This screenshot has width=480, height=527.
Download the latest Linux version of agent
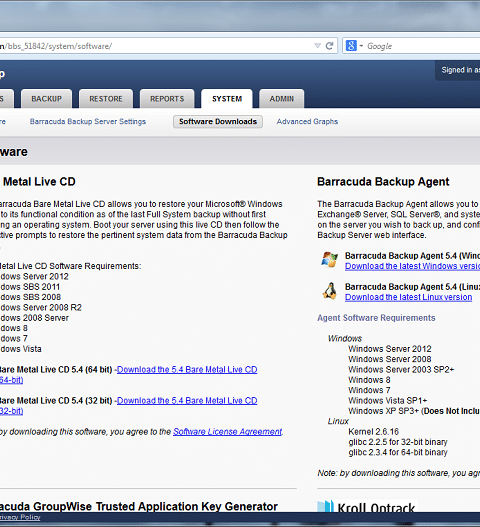tap(408, 297)
